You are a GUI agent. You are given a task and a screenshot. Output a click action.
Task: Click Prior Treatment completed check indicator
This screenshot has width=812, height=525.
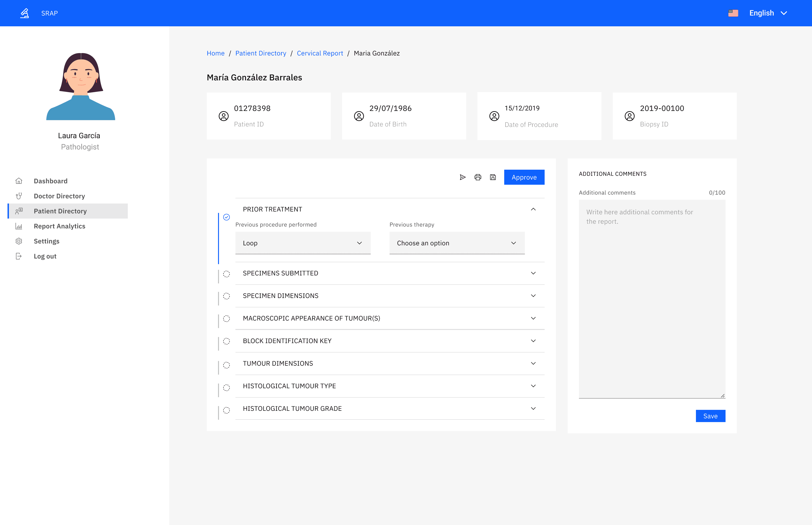[226, 217]
